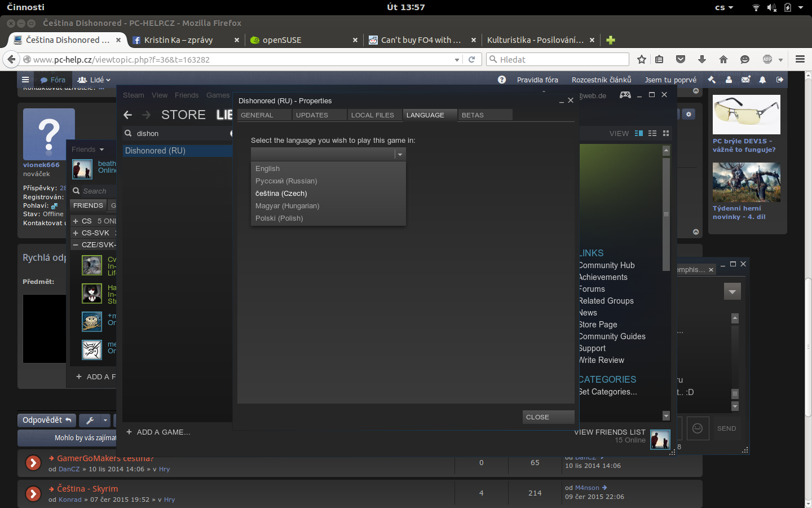Open the emoticon picker in chat

pos(697,428)
